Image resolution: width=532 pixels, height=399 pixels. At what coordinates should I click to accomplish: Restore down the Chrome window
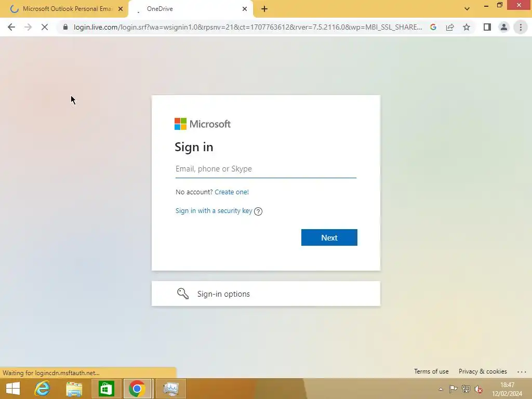pos(500,5)
